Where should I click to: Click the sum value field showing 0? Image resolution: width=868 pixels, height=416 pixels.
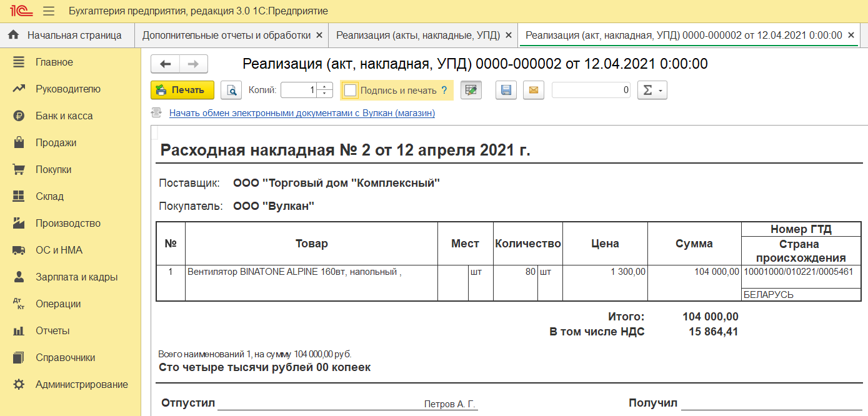pyautogui.click(x=591, y=90)
